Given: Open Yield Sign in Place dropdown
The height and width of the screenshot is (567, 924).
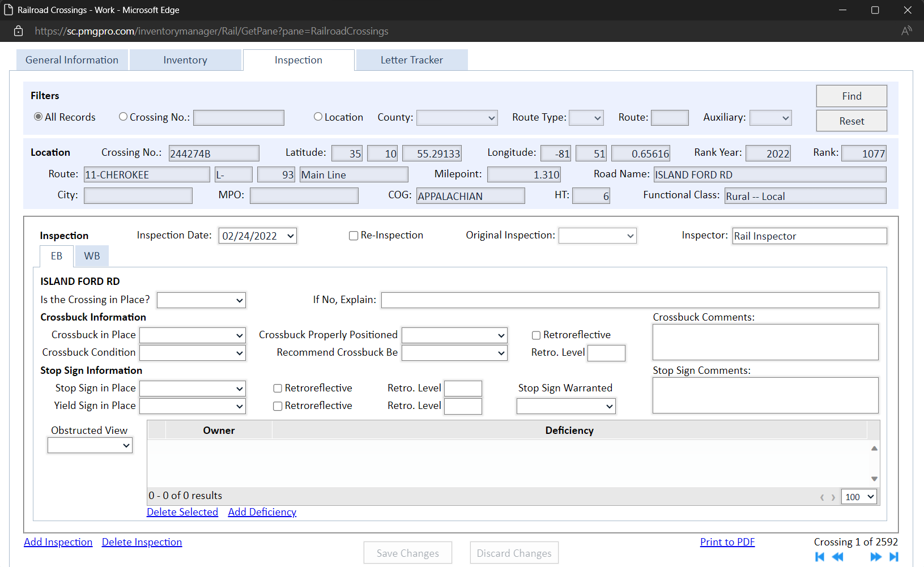Looking at the screenshot, I should (193, 406).
